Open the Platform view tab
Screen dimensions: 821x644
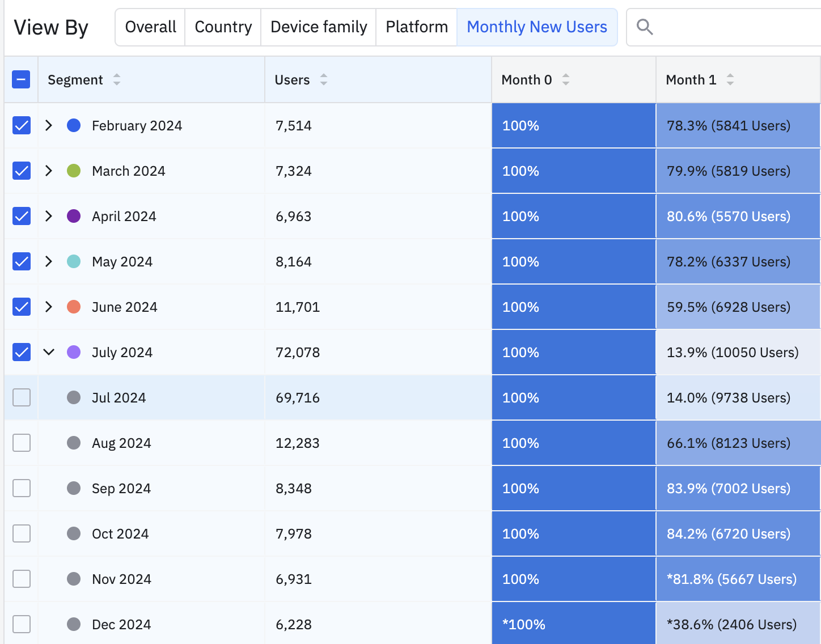[x=417, y=27]
